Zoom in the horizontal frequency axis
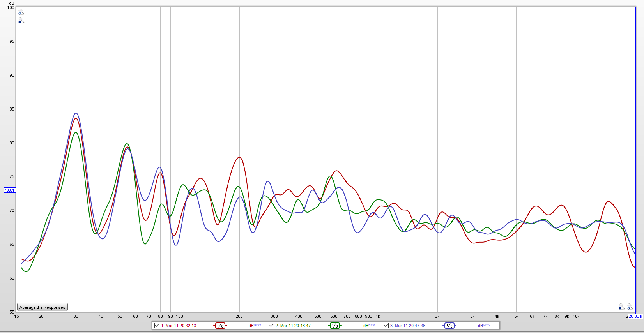The image size is (644, 333). [630, 307]
